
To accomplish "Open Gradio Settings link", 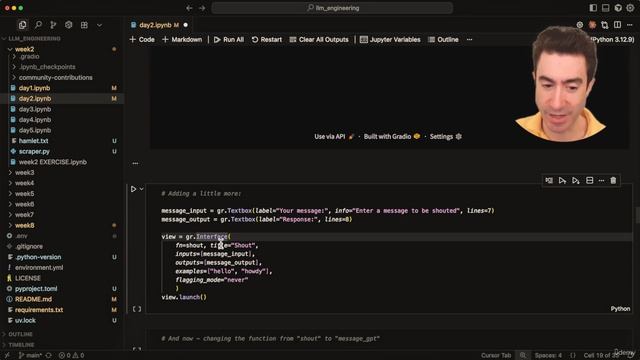I will pyautogui.click(x=445, y=137).
